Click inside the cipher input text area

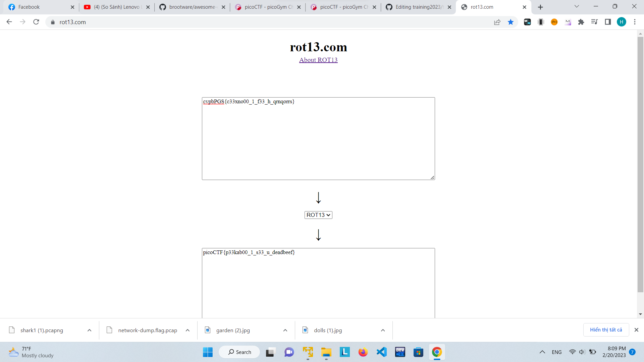318,141
